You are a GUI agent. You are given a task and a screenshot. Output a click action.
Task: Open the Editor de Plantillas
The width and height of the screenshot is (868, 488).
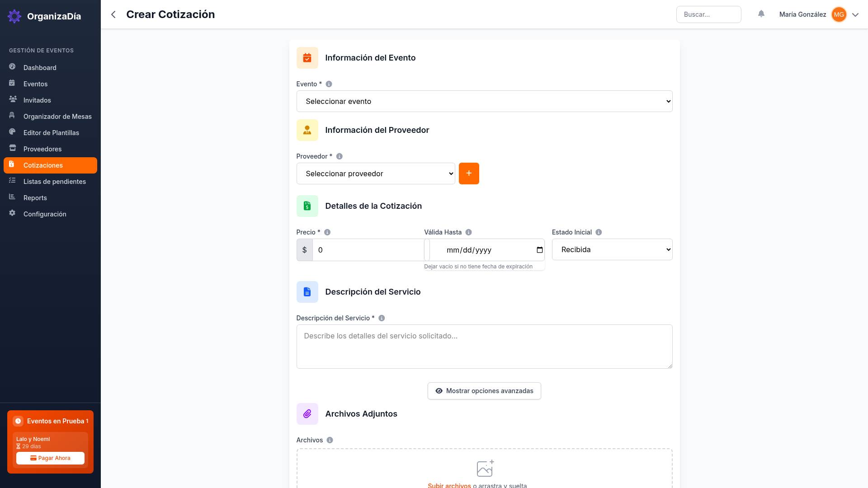pos(51,132)
